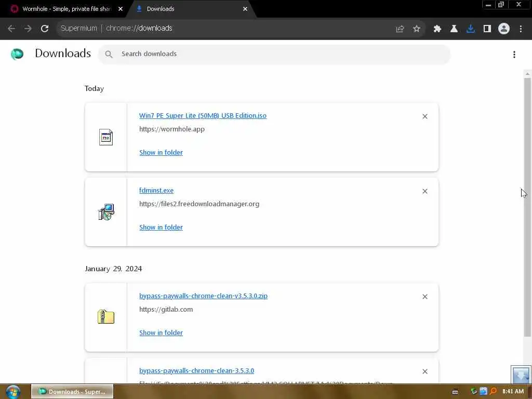Show Win7 PE iso in folder
The width and height of the screenshot is (532, 399).
[x=161, y=152]
